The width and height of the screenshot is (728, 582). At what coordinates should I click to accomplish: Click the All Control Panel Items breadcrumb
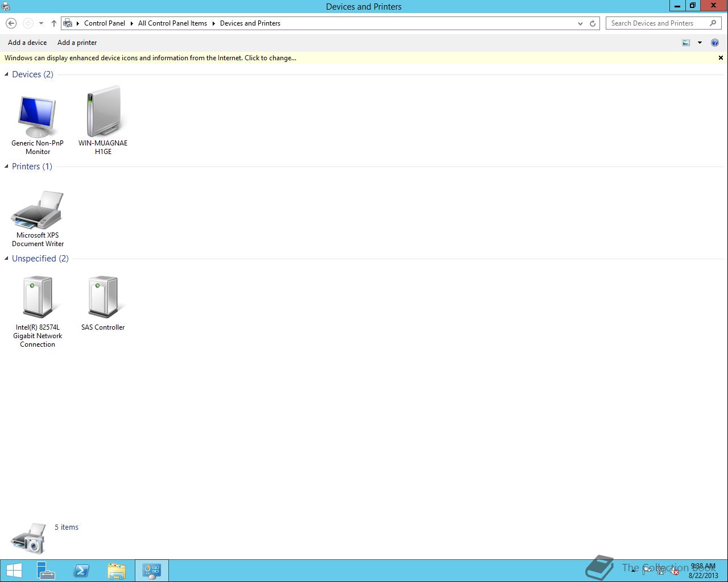click(x=172, y=23)
